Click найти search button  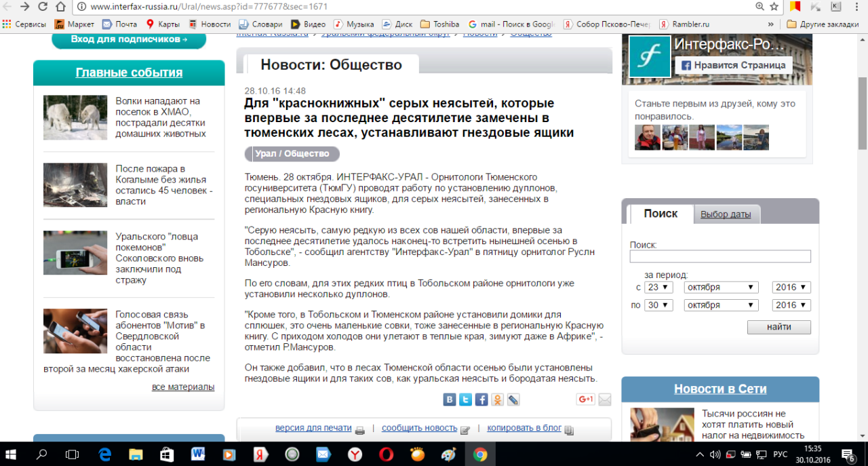pos(779,328)
